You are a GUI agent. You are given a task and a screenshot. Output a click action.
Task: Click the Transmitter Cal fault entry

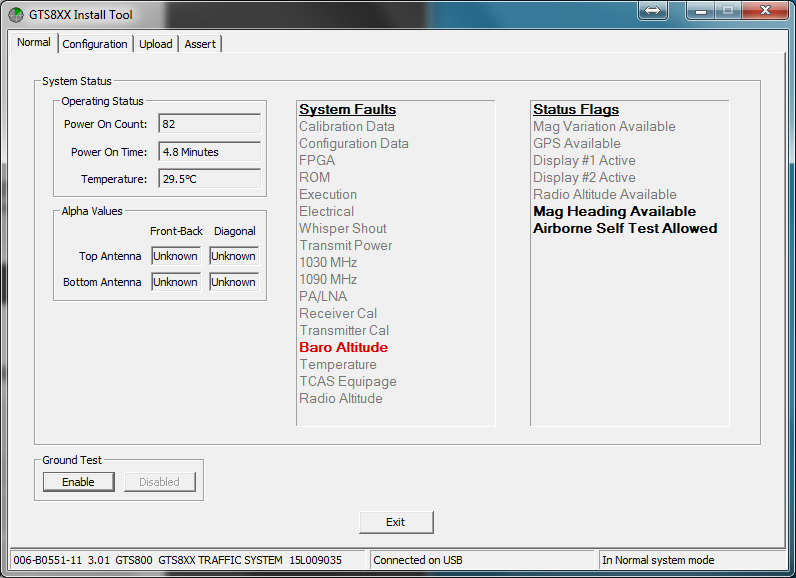pos(344,330)
